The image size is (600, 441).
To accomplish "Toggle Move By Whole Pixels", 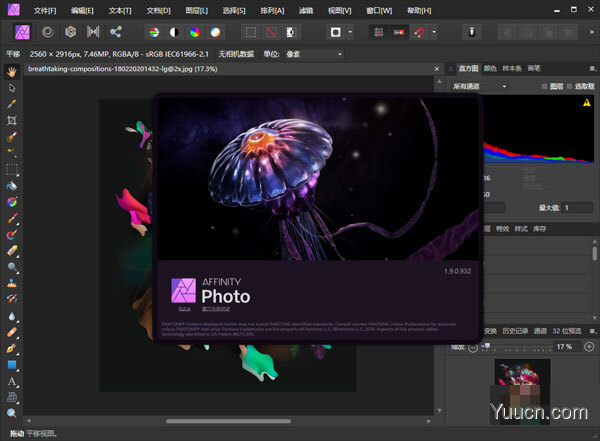I will pyautogui.click(x=399, y=33).
